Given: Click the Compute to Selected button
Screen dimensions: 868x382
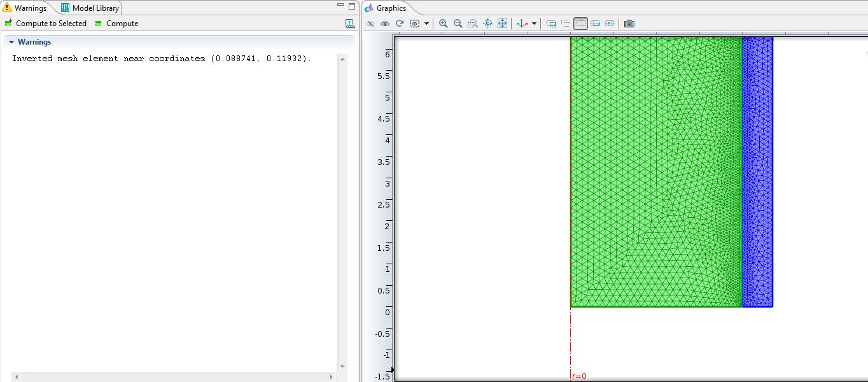Looking at the screenshot, I should tap(45, 24).
